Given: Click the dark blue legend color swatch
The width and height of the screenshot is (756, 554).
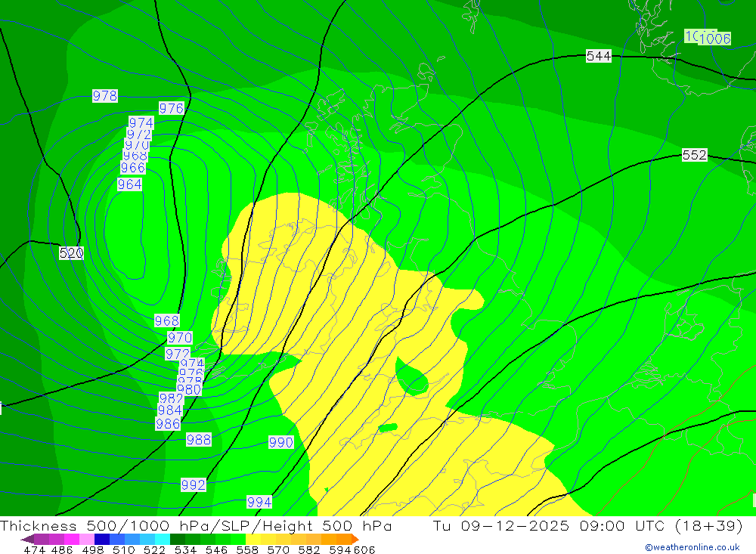Looking at the screenshot, I should (x=102, y=539).
